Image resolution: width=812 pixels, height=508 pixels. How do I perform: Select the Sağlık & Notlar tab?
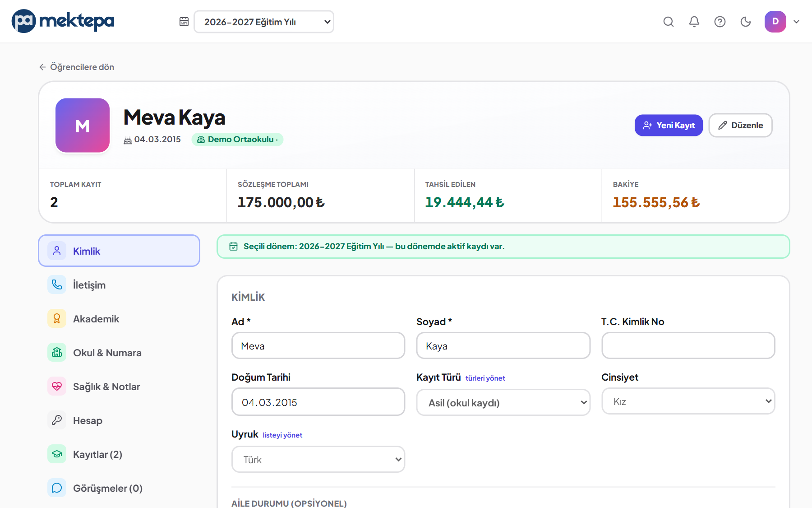point(119,386)
